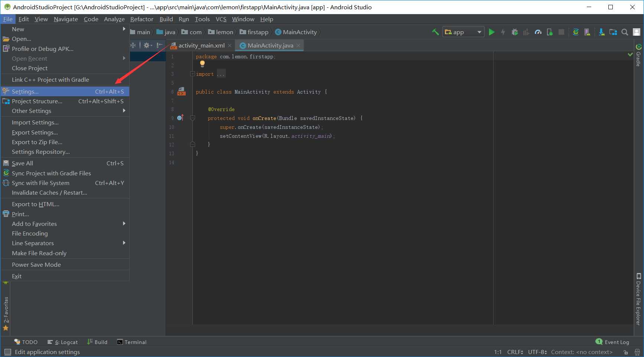Click the Hide project panel icon
This screenshot has height=357, width=644.
(160, 45)
